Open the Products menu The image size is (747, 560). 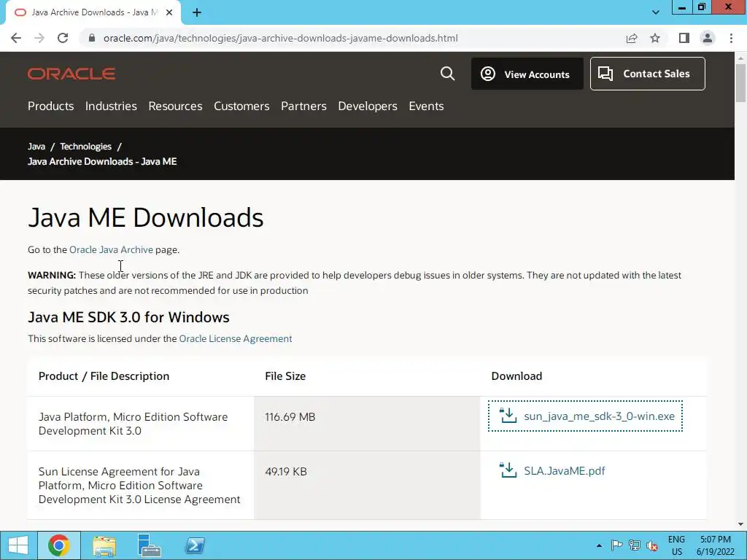[50, 106]
